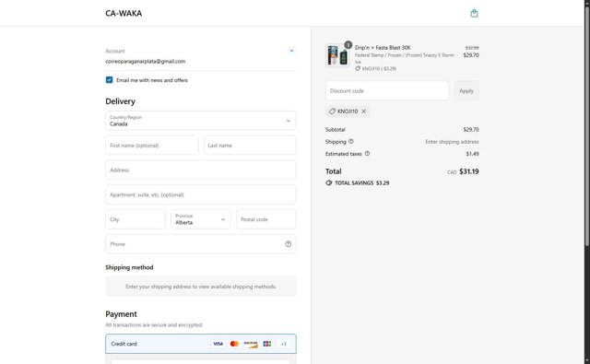590x364 pixels.
Task: Focus the Last name field
Action: (x=250, y=146)
